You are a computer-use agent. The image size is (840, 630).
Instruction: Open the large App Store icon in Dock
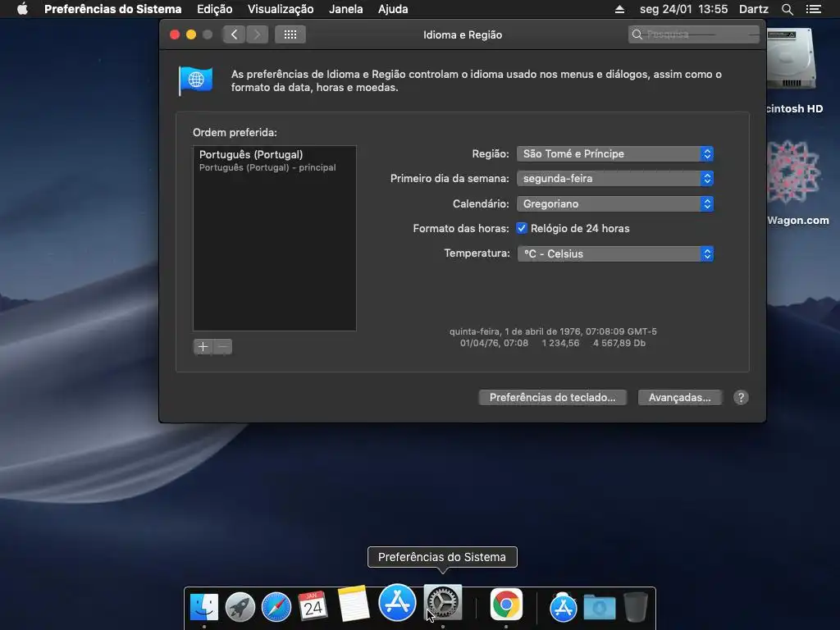click(x=397, y=602)
